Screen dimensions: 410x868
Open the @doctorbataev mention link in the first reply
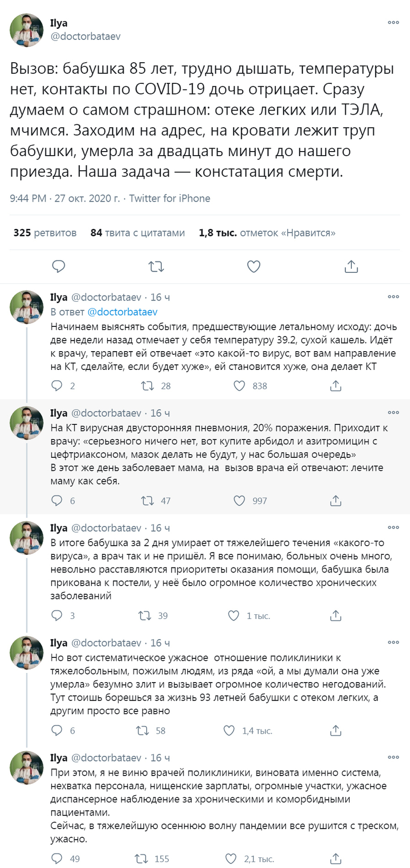click(x=122, y=312)
